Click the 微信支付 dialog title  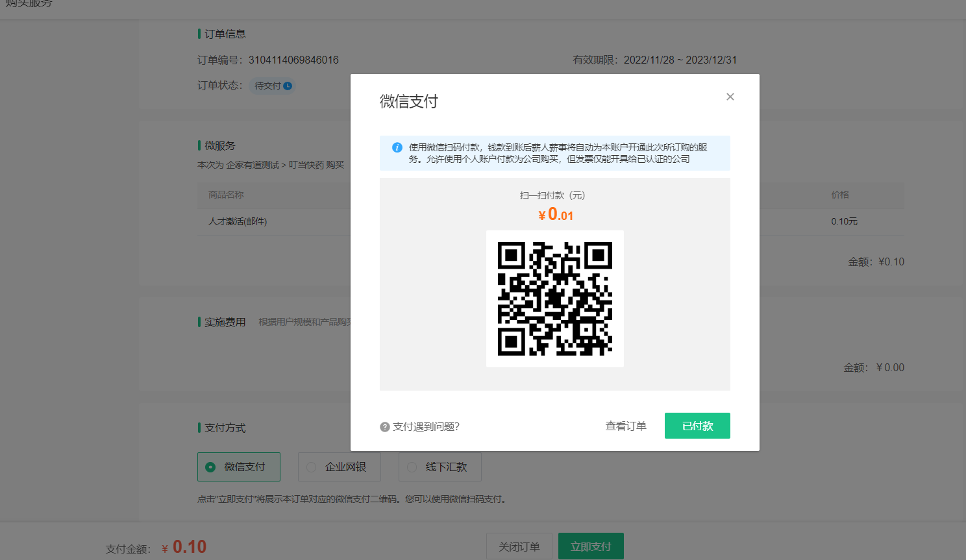click(409, 101)
